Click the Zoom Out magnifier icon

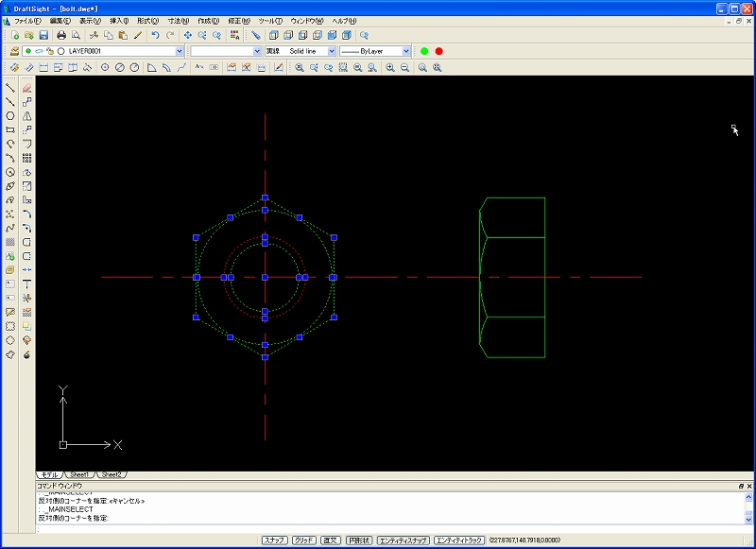tap(405, 67)
